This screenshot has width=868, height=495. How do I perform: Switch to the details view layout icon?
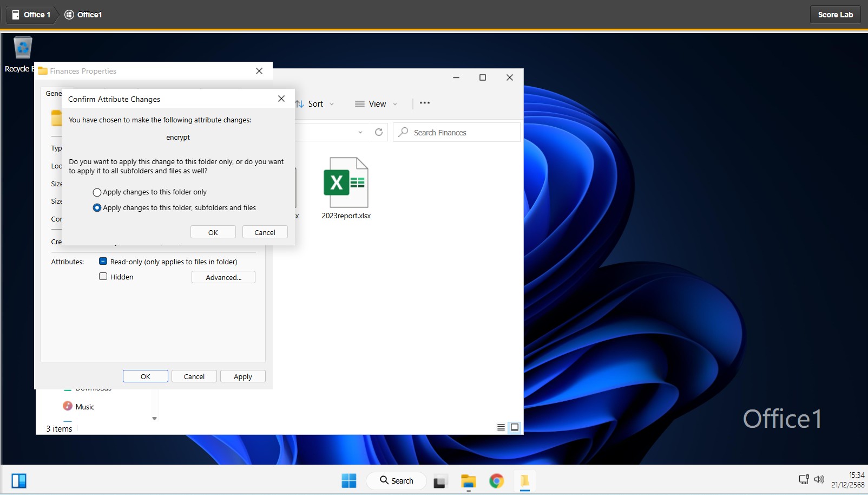(501, 427)
